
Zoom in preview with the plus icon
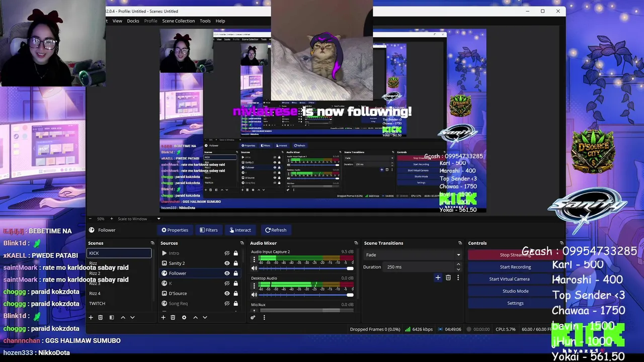[113, 219]
